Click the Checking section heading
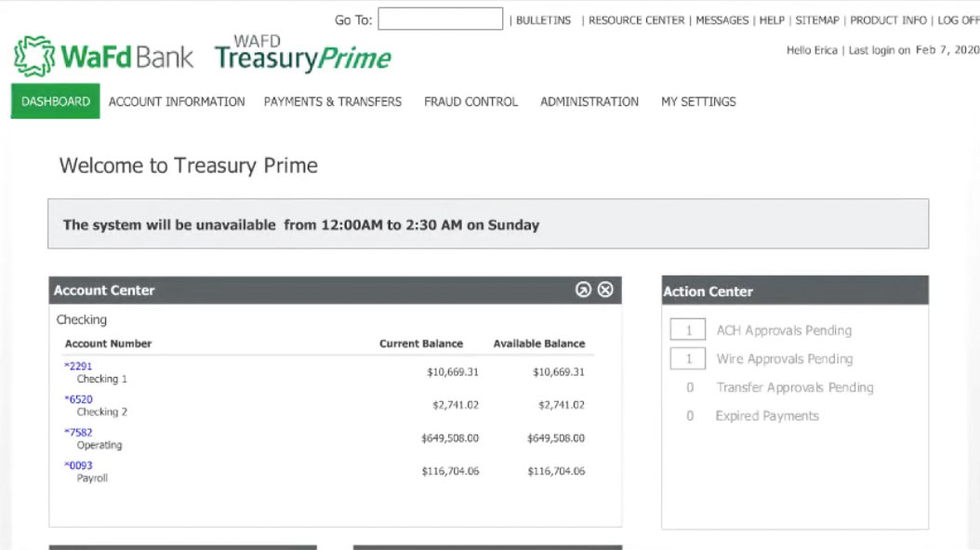This screenshot has width=980, height=550. click(81, 320)
